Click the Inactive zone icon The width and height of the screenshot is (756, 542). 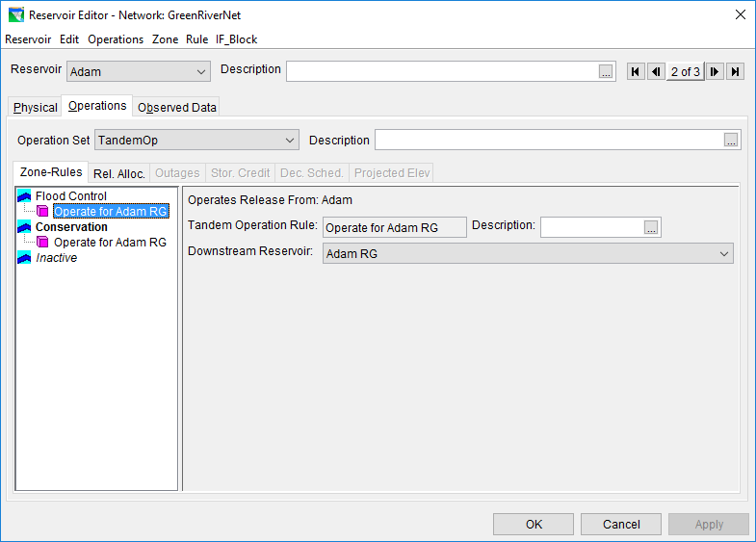pos(24,258)
